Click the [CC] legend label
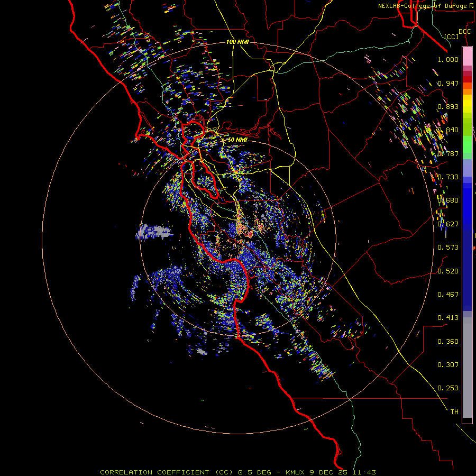Screen dimensions: 476x476 452,36
